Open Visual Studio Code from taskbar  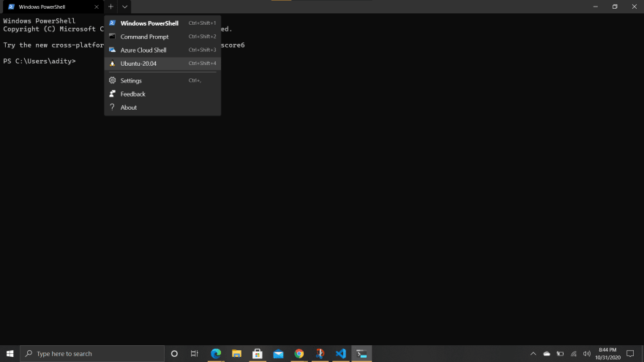pos(341,353)
